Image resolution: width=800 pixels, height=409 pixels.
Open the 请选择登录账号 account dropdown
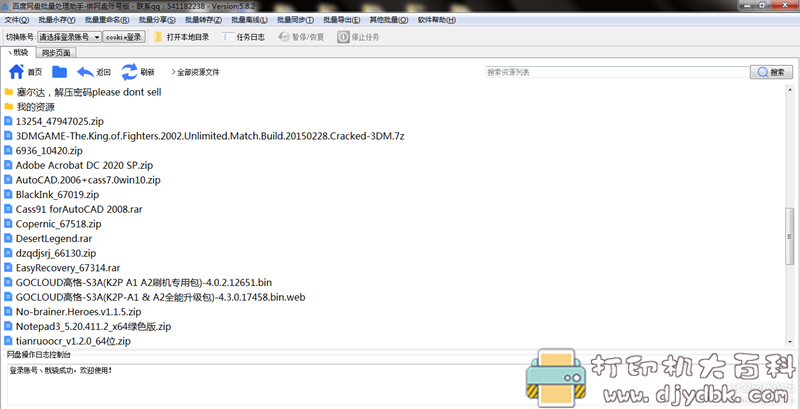pos(69,37)
